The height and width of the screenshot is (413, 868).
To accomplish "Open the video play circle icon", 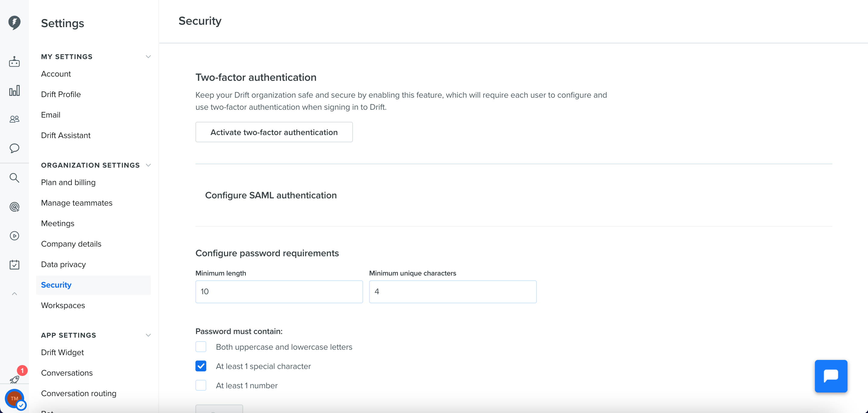I will (x=14, y=236).
